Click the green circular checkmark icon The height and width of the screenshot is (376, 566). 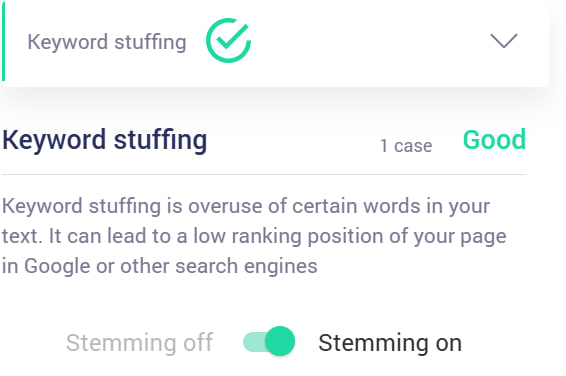[228, 40]
